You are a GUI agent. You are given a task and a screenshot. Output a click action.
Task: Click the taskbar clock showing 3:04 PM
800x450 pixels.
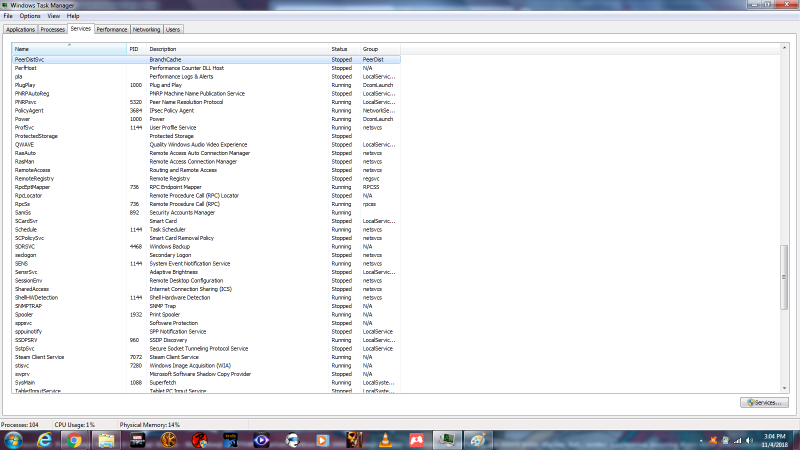pos(774,440)
